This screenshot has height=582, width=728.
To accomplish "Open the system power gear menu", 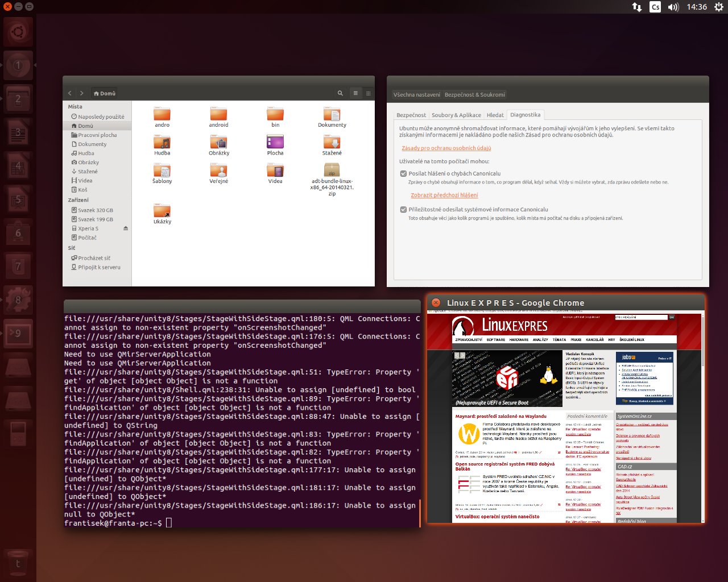I will pyautogui.click(x=718, y=7).
